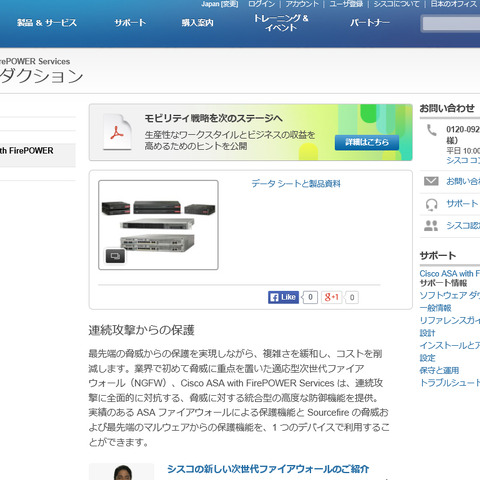Open the 保守と運用 support link

pos(439,370)
